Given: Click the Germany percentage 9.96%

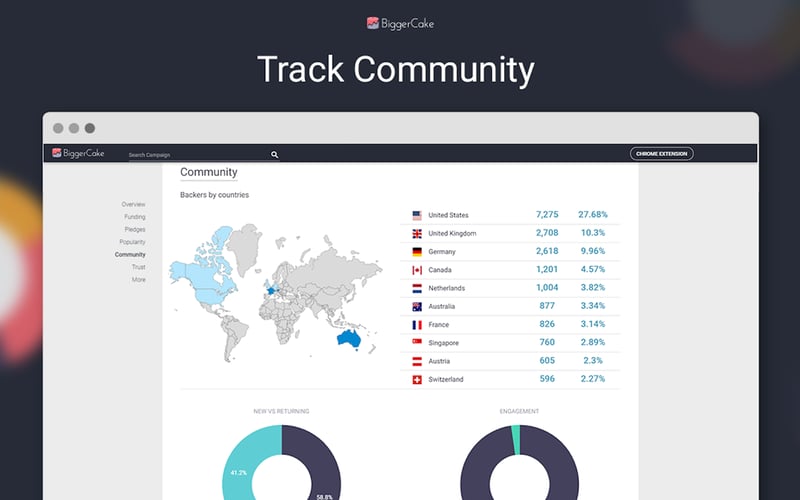Looking at the screenshot, I should 593,251.
